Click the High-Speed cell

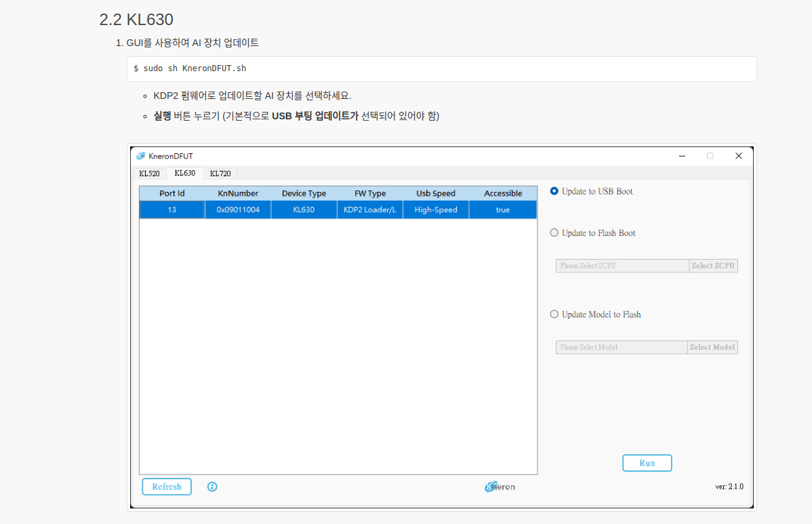(436, 209)
